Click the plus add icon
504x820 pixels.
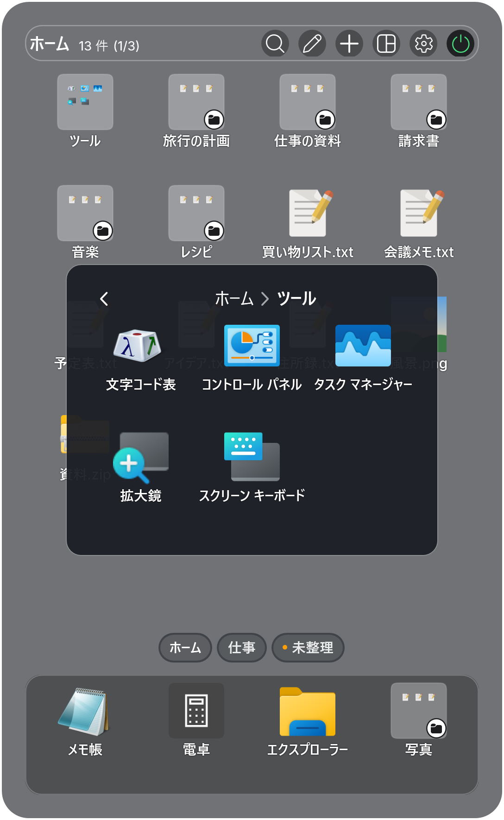(349, 44)
